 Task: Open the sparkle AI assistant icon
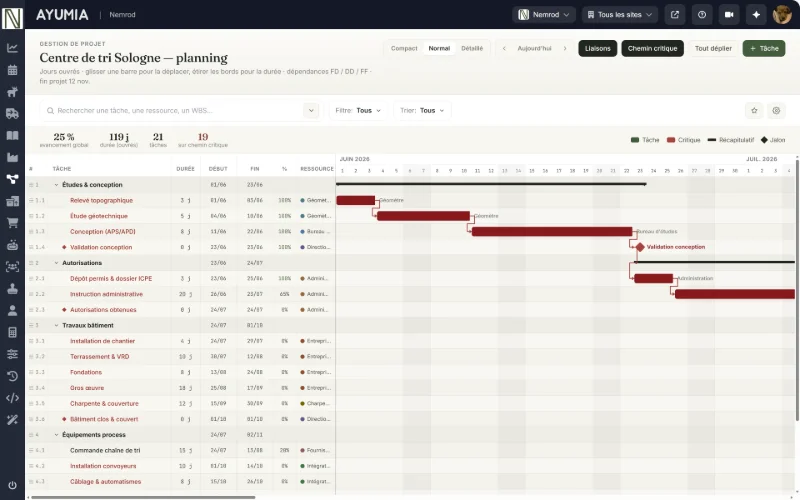[x=756, y=15]
